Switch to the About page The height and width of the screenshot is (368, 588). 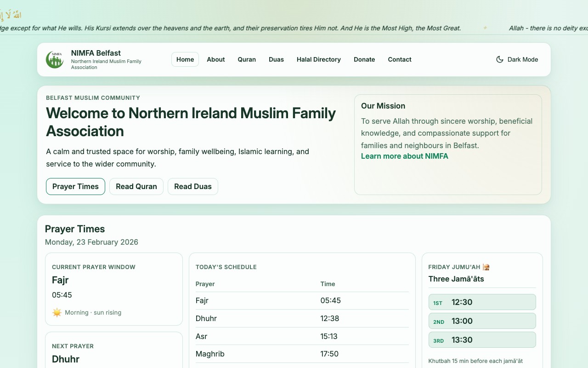tap(216, 59)
